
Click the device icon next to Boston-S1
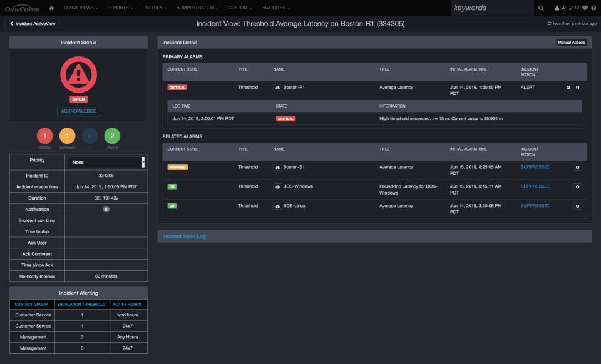277,168
